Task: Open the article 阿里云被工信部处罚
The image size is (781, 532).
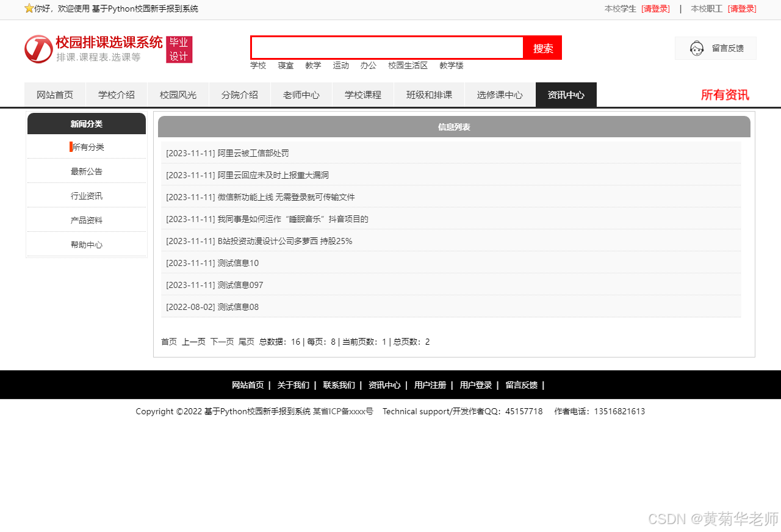Action: [253, 153]
